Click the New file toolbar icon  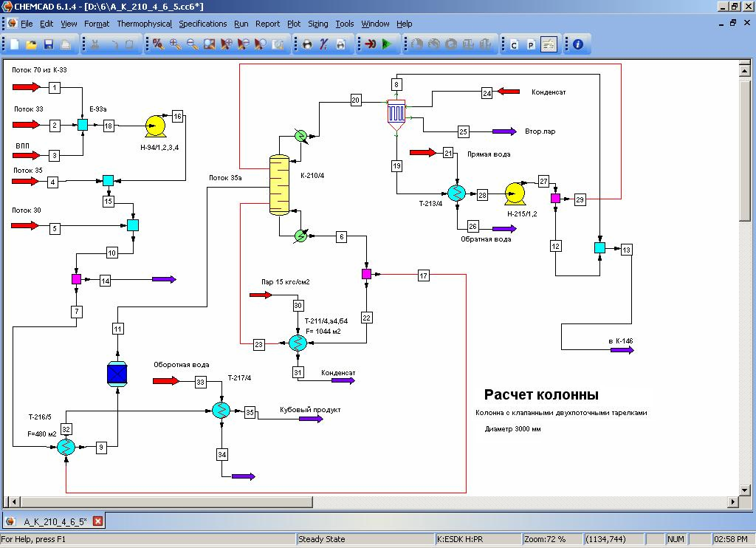pyautogui.click(x=15, y=44)
